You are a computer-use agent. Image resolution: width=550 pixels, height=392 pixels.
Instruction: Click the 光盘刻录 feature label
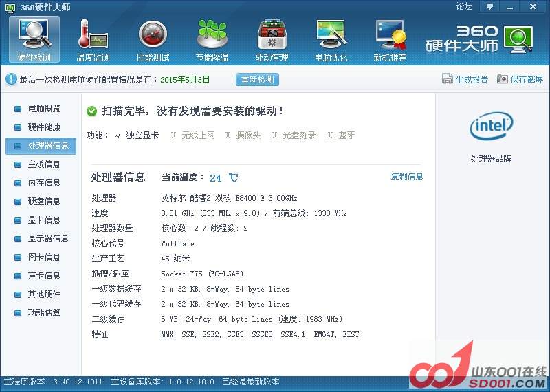pyautogui.click(x=299, y=135)
